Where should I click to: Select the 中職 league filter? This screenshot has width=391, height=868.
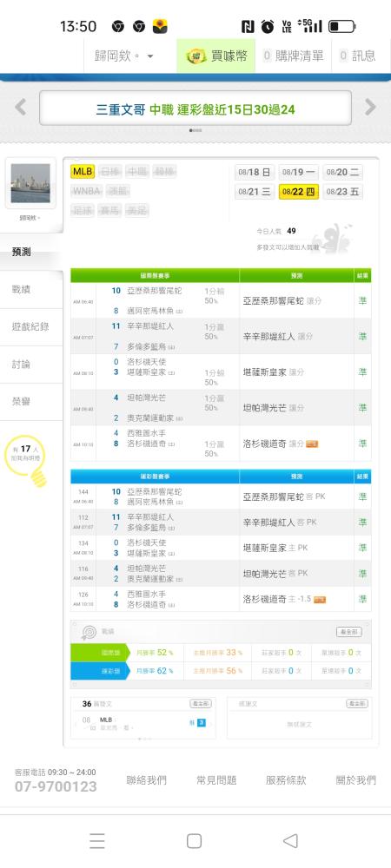click(x=136, y=172)
